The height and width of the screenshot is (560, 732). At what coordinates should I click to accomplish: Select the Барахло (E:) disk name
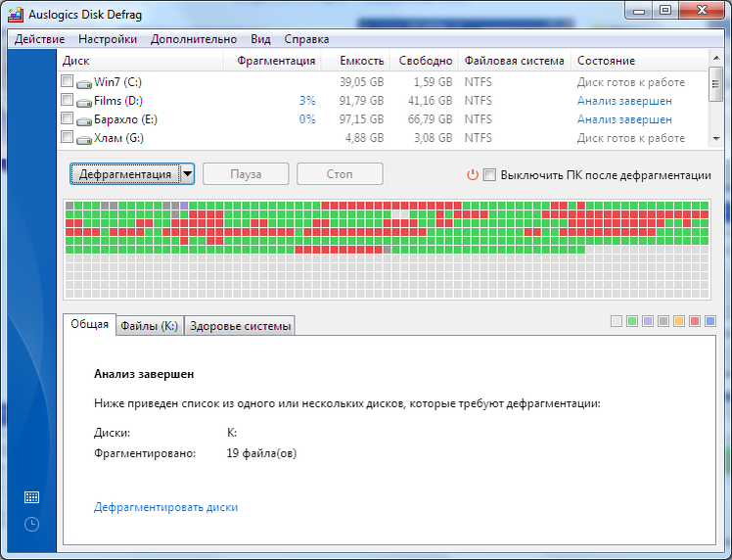(125, 119)
